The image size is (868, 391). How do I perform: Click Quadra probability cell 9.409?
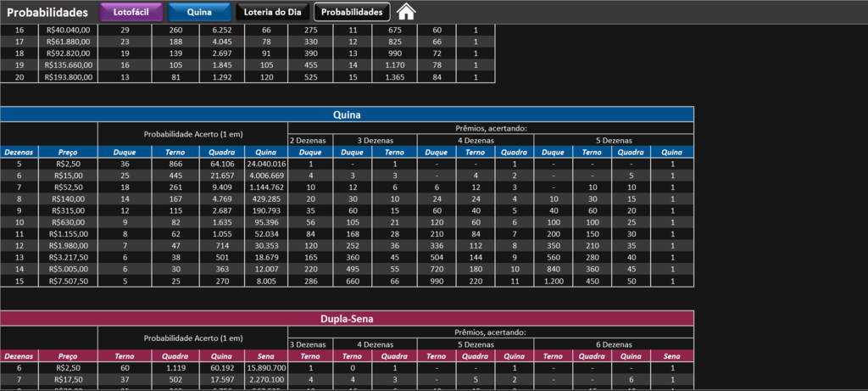(x=222, y=187)
